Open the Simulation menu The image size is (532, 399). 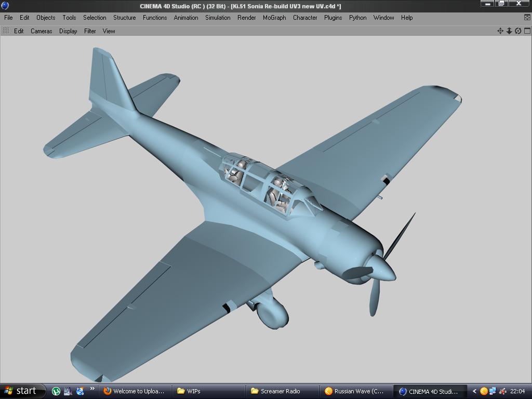pyautogui.click(x=218, y=18)
